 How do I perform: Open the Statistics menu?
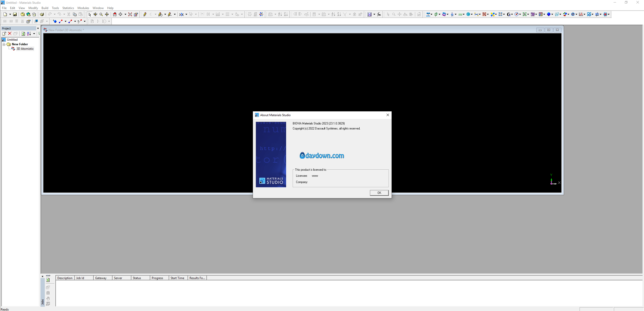click(68, 8)
